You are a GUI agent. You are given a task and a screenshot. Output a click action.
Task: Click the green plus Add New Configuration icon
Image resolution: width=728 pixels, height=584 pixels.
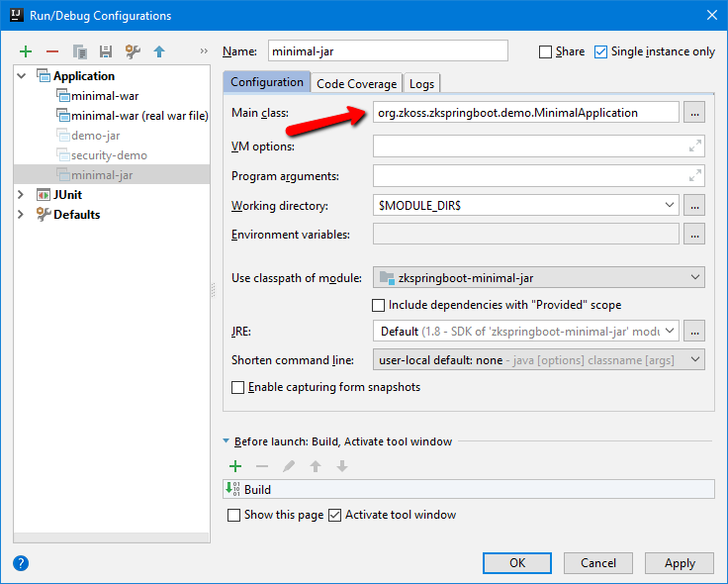26,51
